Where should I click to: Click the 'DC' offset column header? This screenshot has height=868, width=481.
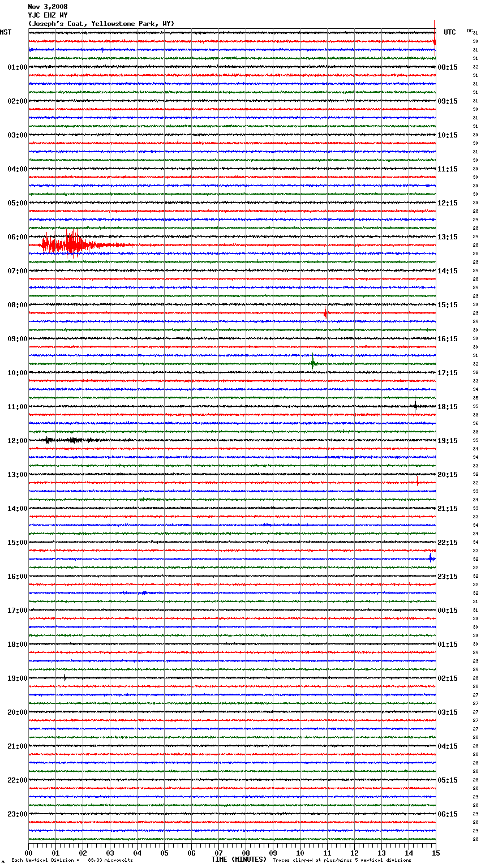[x=470, y=31]
